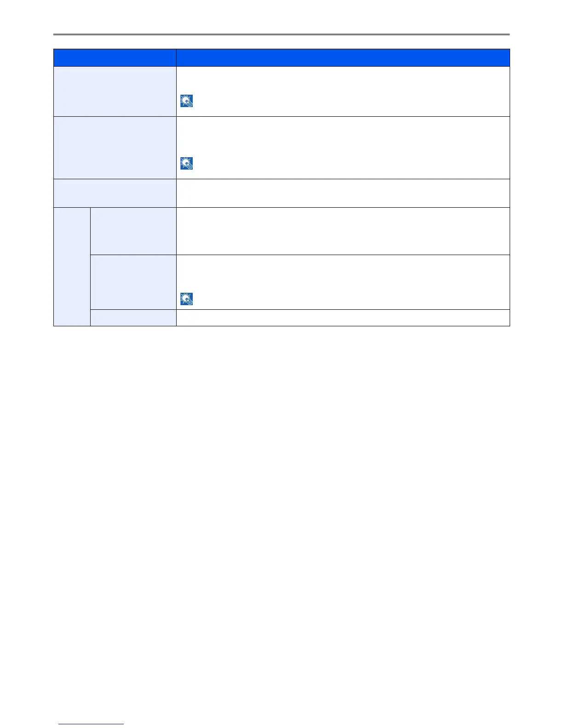Click the lightbulb note icon in first table row
This screenshot has height=728, width=563.
[x=187, y=101]
